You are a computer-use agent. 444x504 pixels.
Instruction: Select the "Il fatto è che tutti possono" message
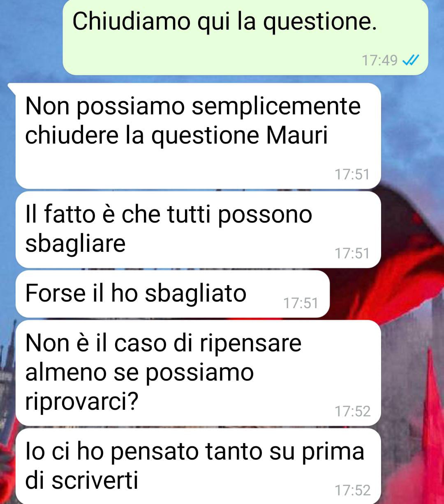pyautogui.click(x=198, y=230)
